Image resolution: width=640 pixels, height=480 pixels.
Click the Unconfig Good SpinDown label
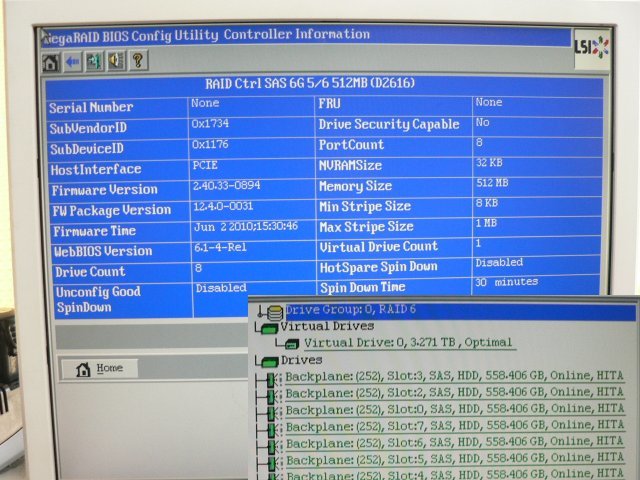point(98,299)
